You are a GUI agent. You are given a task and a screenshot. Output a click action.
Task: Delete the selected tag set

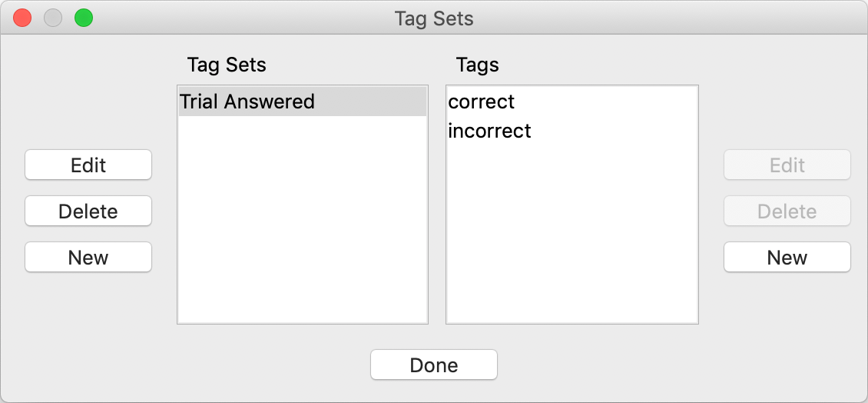tap(88, 211)
